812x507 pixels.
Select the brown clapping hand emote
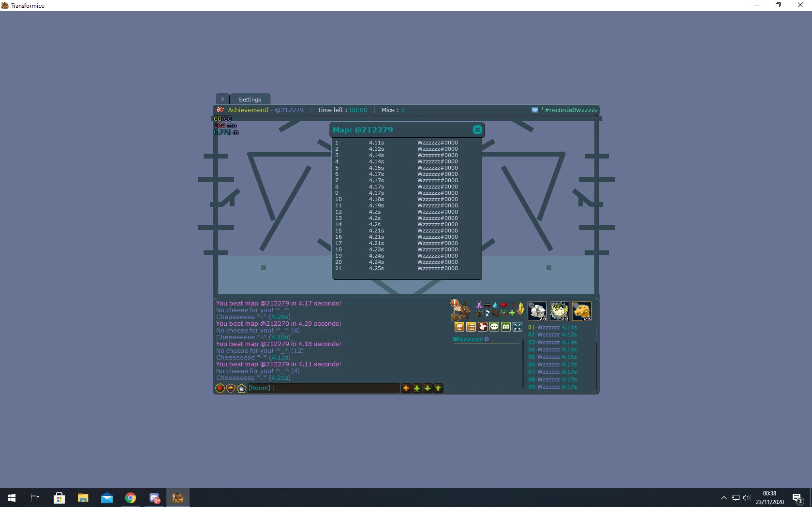[x=479, y=313]
